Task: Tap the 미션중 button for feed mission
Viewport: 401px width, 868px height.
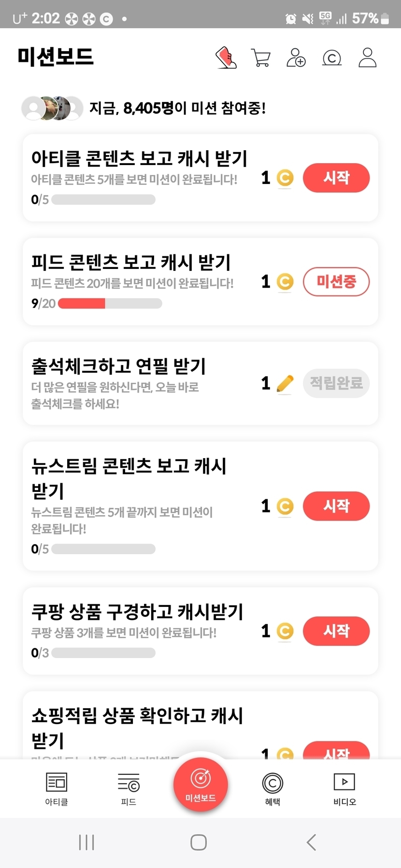Action: (x=336, y=281)
